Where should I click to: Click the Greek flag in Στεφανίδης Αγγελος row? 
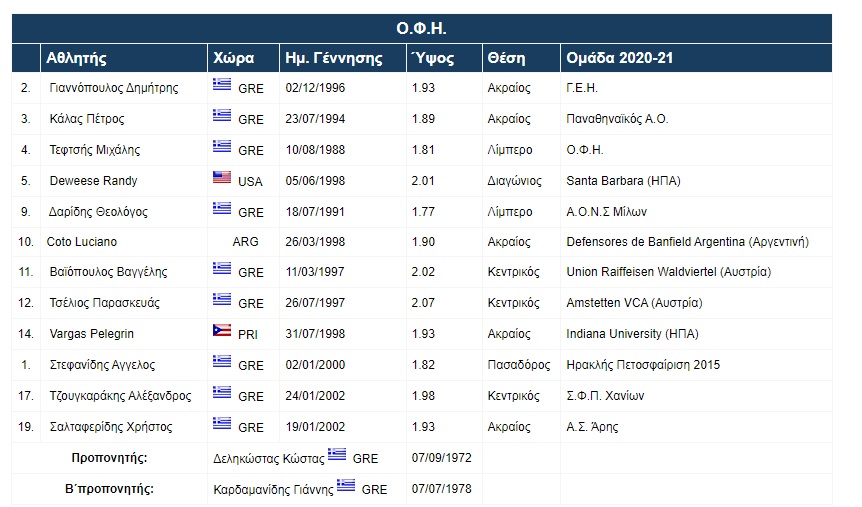click(222, 363)
